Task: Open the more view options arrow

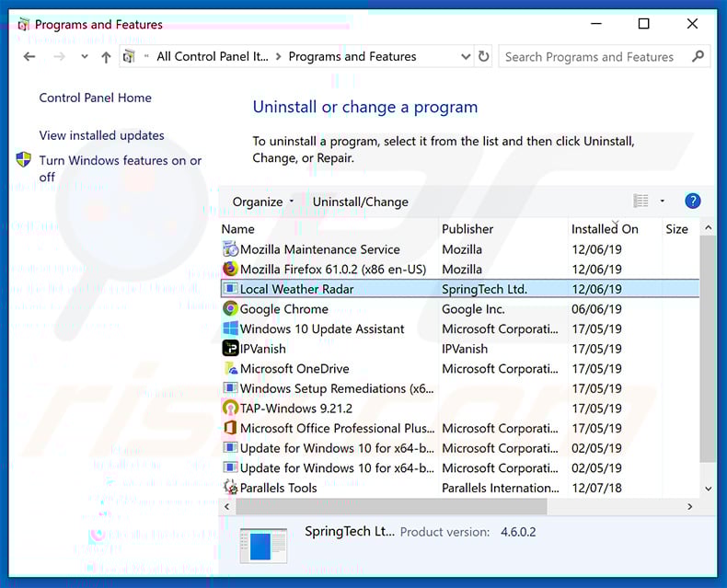Action: click(662, 201)
